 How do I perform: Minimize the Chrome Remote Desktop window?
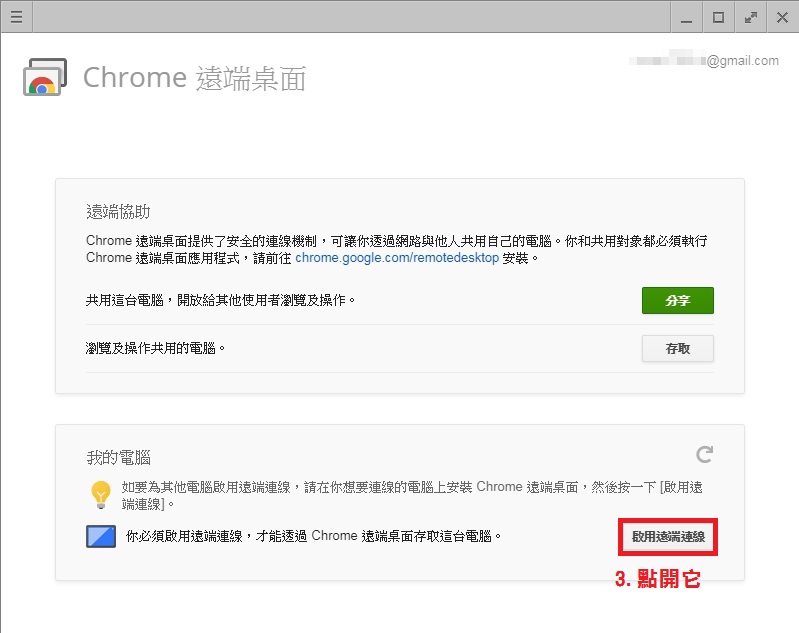(x=685, y=17)
